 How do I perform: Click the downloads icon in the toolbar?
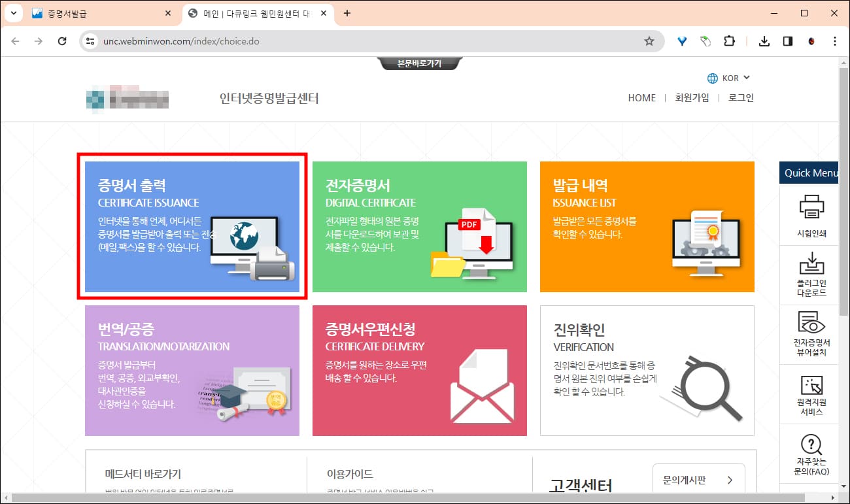[x=764, y=41]
